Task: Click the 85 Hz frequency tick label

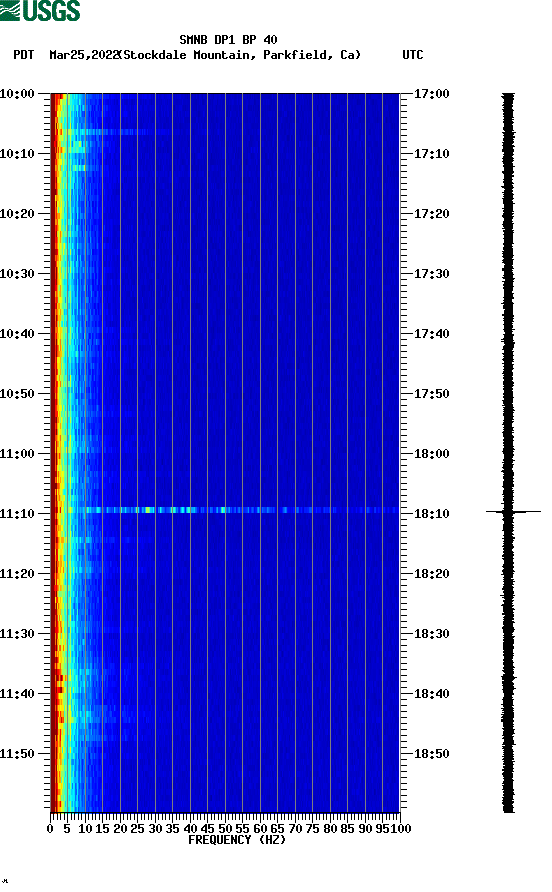Action: (347, 829)
